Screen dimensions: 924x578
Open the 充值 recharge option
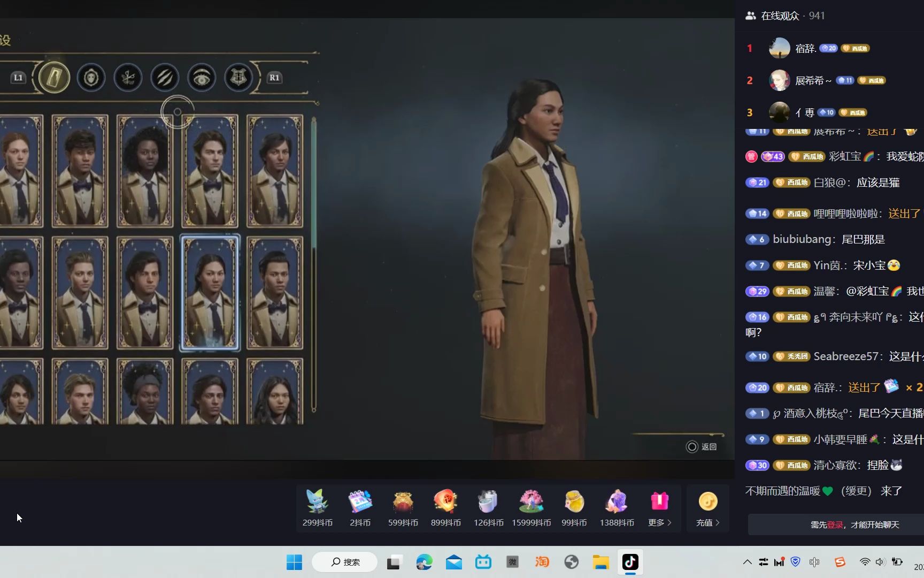click(x=708, y=508)
